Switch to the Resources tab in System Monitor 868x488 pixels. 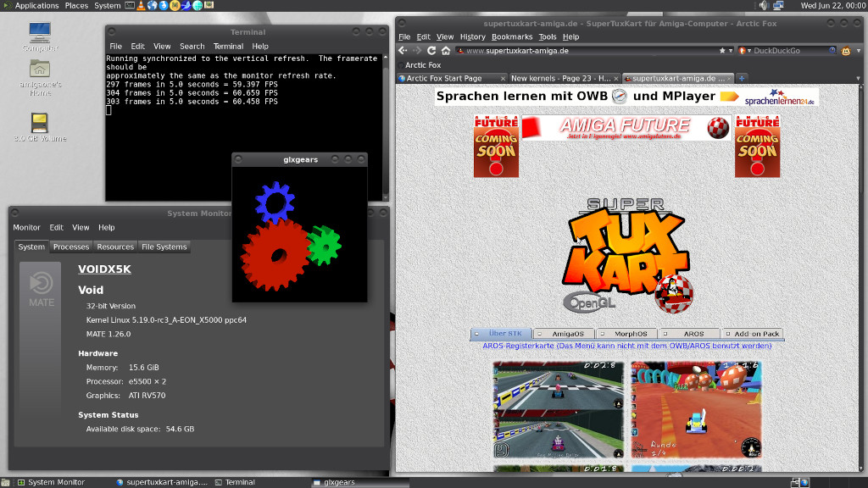click(x=115, y=247)
